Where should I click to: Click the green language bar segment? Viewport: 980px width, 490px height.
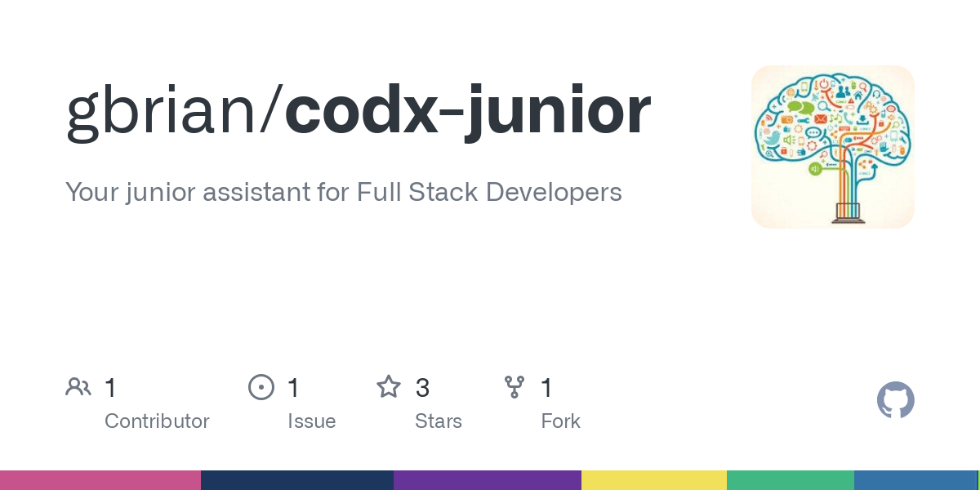tap(791, 480)
